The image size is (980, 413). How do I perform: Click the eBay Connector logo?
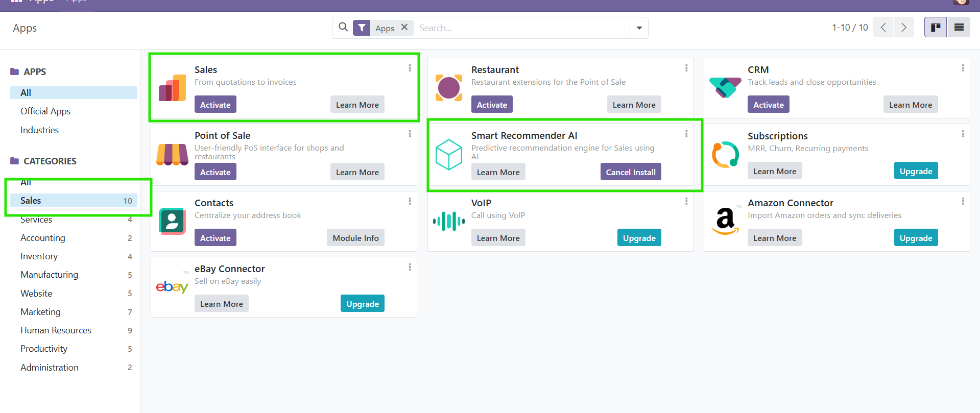[172, 287]
